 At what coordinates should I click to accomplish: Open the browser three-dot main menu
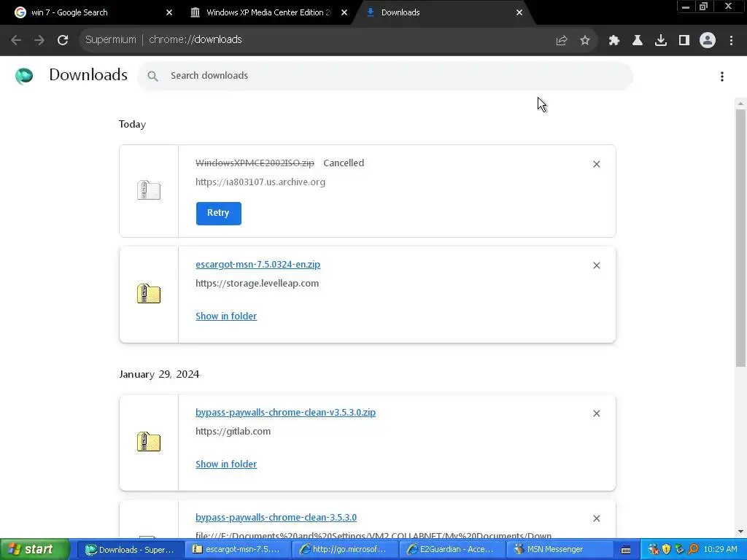click(x=731, y=41)
